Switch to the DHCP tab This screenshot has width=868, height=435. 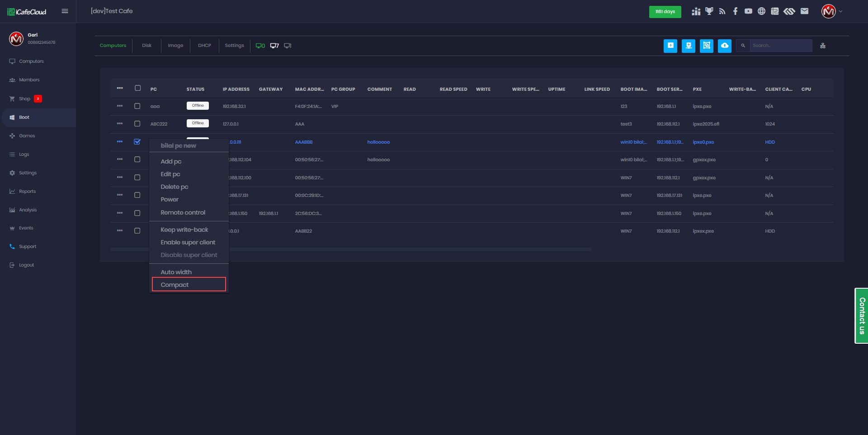204,46
